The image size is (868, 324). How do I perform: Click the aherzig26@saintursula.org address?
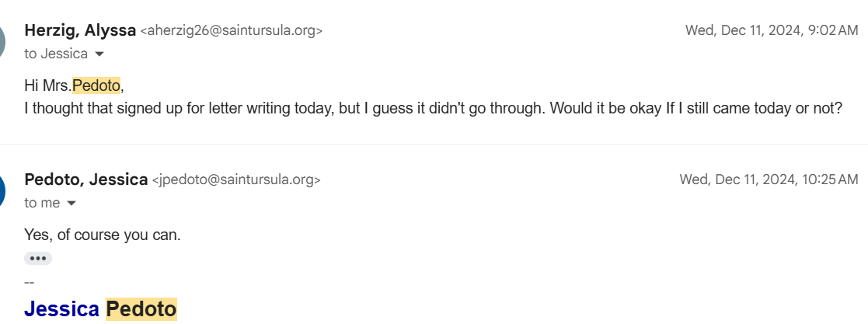pos(231,31)
